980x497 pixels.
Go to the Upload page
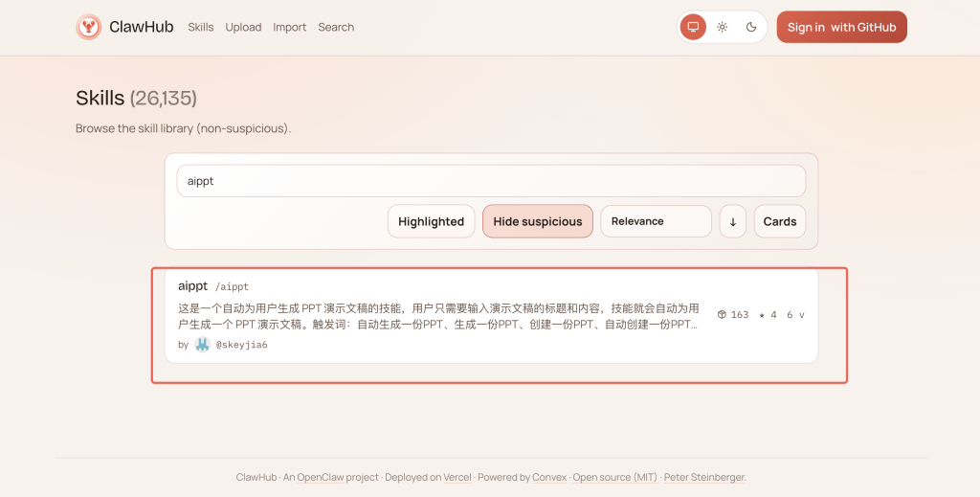click(243, 27)
